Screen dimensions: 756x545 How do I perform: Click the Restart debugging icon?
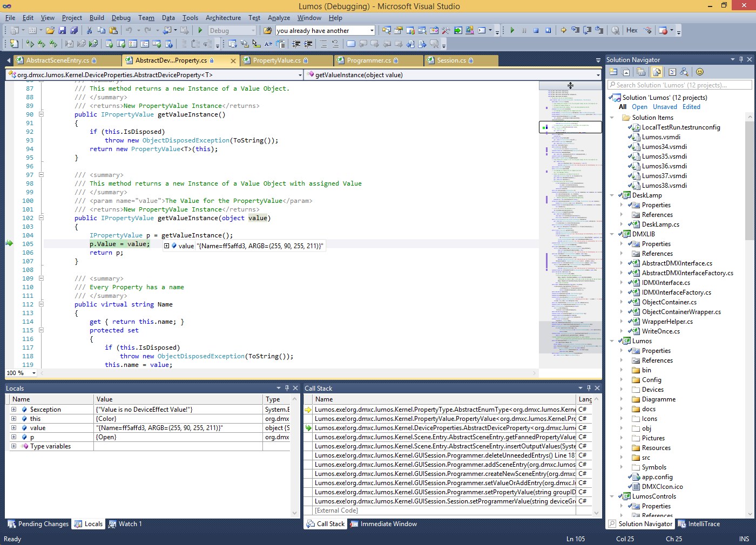(x=548, y=31)
